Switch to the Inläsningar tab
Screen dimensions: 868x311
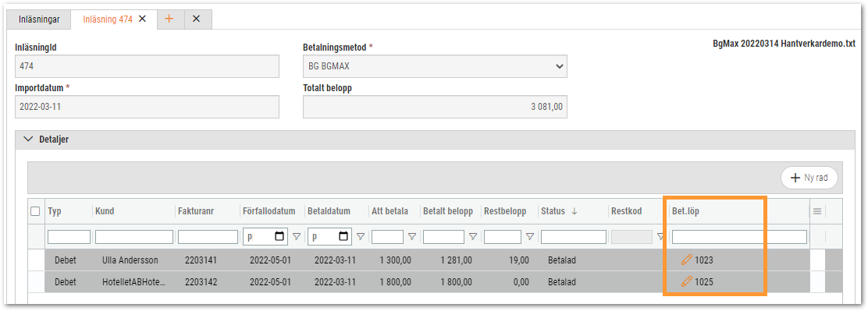pyautogui.click(x=39, y=19)
